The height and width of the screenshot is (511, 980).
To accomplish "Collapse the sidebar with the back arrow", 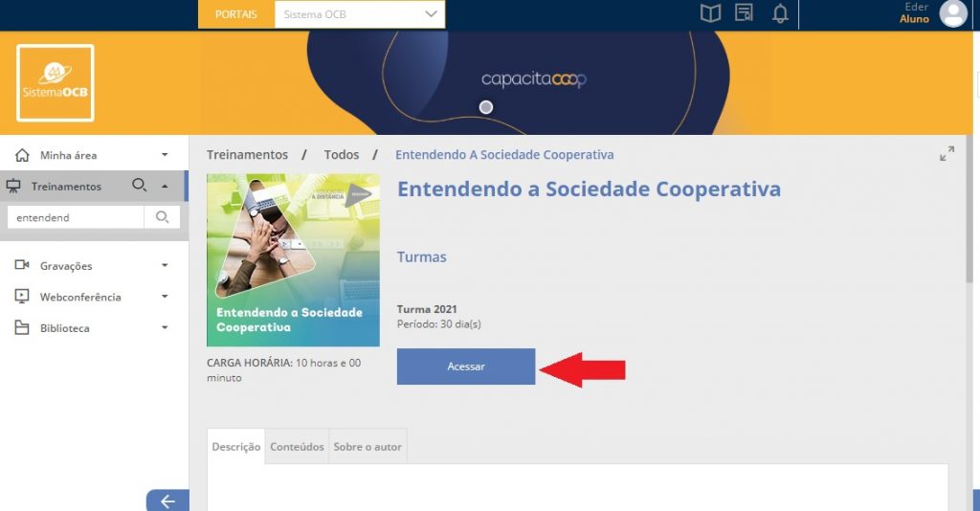I will click(167, 501).
